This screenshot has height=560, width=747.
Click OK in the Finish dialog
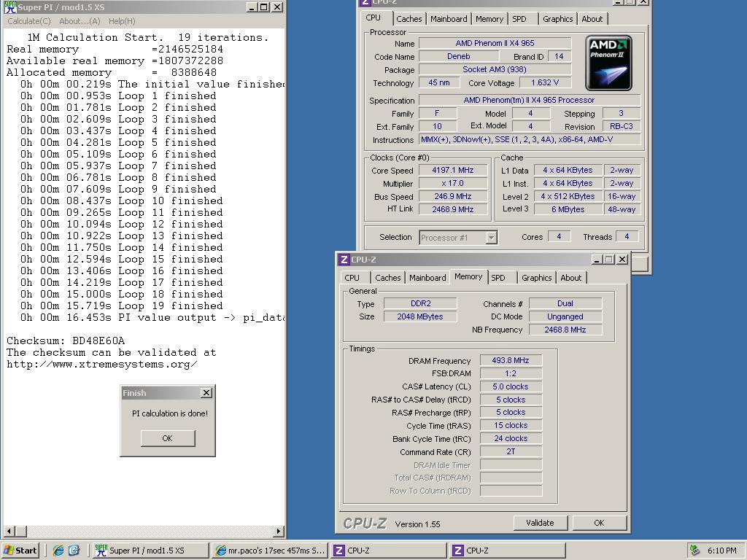[168, 438]
